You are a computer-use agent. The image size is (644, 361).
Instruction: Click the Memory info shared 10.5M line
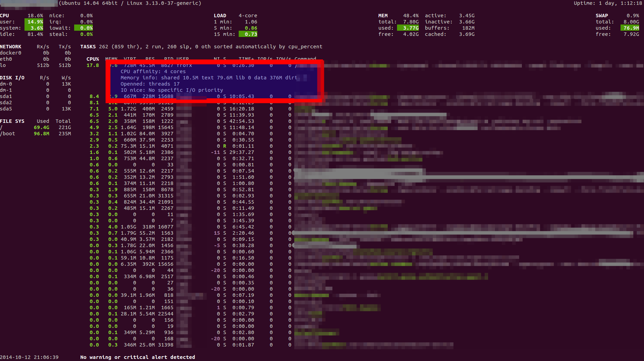(x=209, y=78)
